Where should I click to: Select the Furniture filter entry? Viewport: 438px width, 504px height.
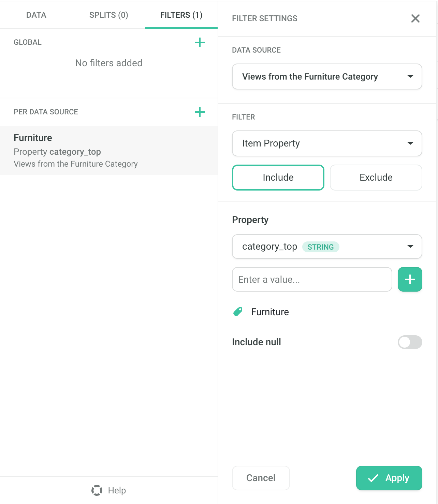[109, 150]
